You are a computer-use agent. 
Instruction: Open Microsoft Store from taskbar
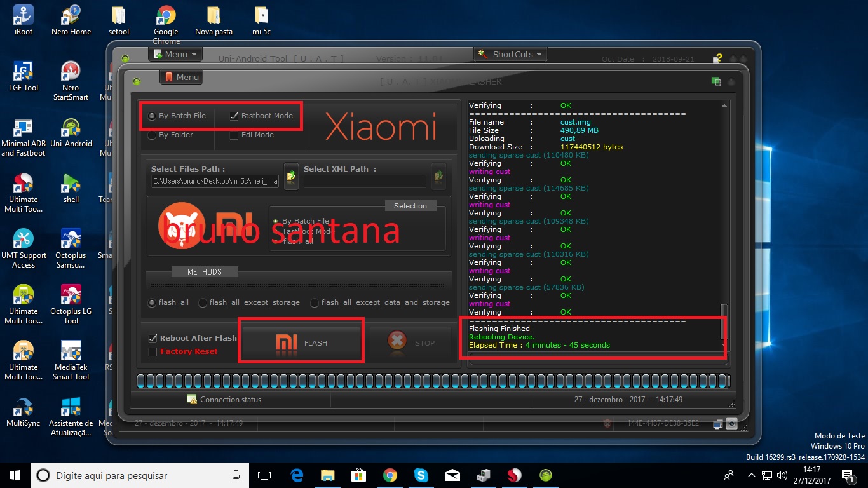[x=359, y=475]
